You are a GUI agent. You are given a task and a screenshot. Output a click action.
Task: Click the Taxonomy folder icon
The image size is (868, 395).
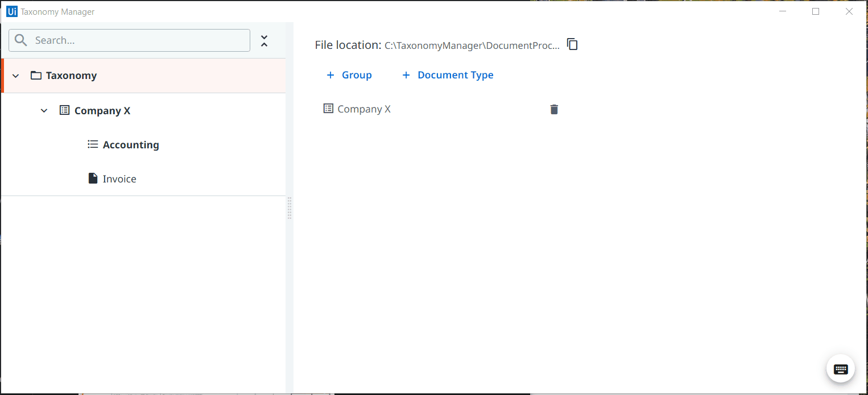(36, 75)
